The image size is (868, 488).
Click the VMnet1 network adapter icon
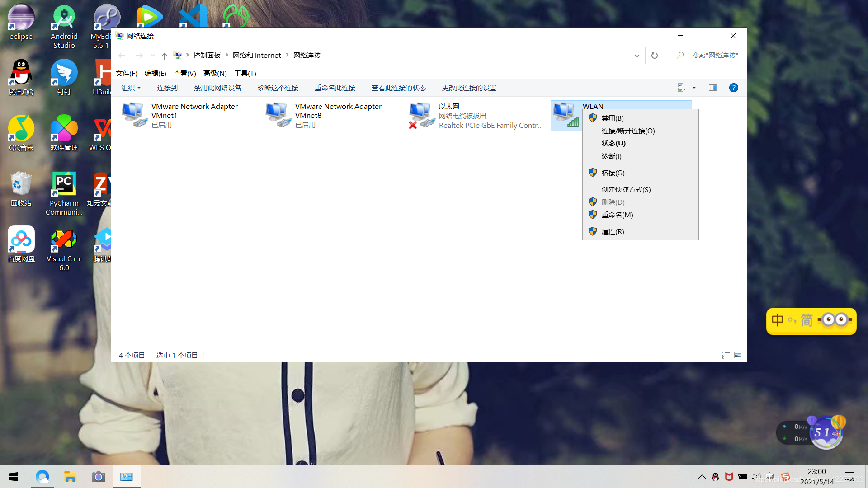pyautogui.click(x=134, y=115)
